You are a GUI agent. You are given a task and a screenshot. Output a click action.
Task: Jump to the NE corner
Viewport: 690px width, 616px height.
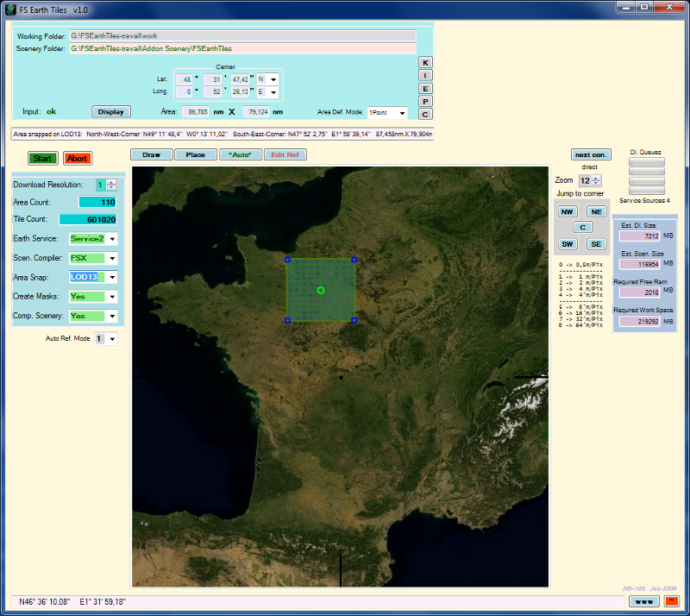(596, 211)
